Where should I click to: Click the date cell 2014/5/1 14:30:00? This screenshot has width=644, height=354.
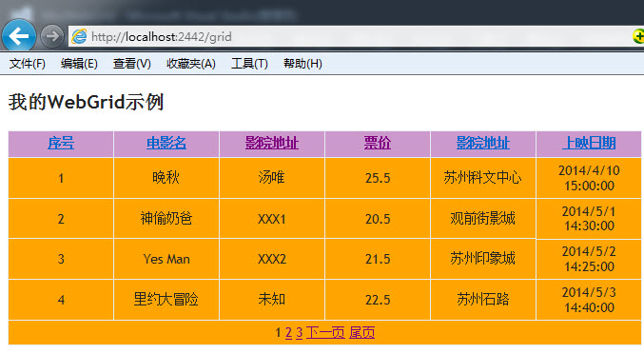(589, 219)
